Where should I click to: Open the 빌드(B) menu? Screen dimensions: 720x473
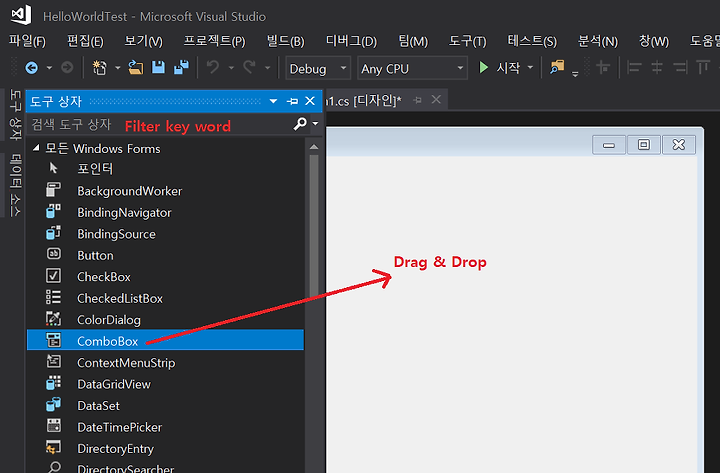(x=286, y=41)
